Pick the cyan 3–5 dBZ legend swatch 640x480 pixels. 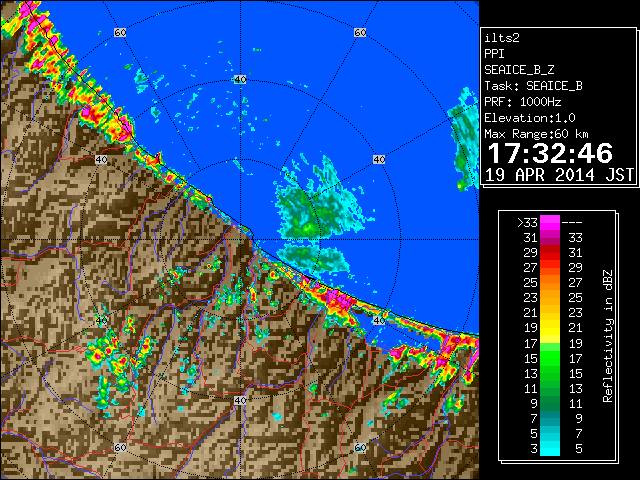pyautogui.click(x=550, y=449)
